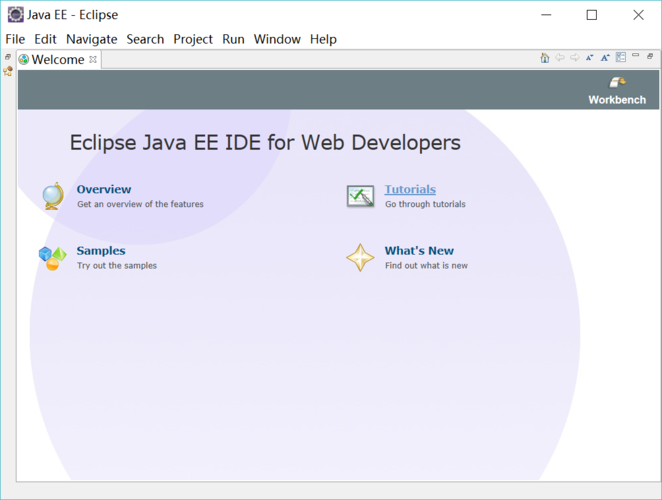This screenshot has width=662, height=500.
Task: Close the Welcome tab
Action: (94, 59)
